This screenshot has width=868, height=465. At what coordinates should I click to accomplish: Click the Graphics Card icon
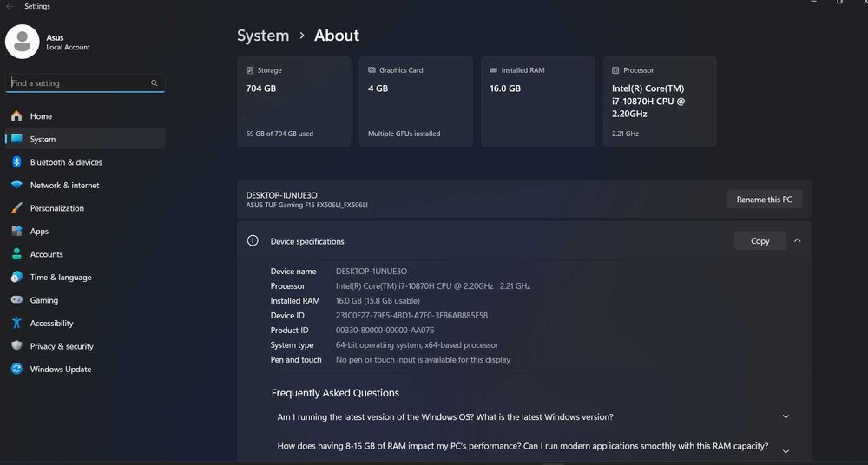point(372,70)
